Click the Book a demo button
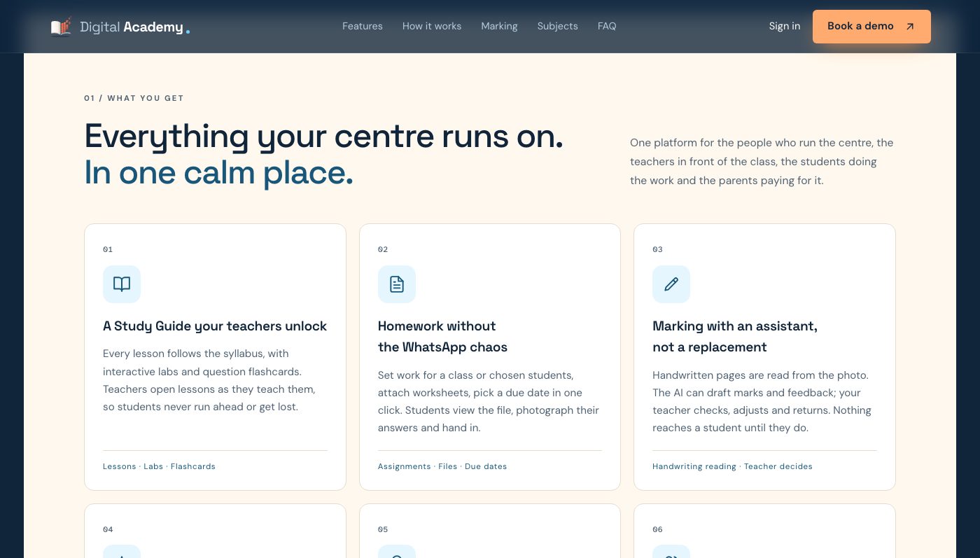The image size is (980, 558). [x=871, y=27]
